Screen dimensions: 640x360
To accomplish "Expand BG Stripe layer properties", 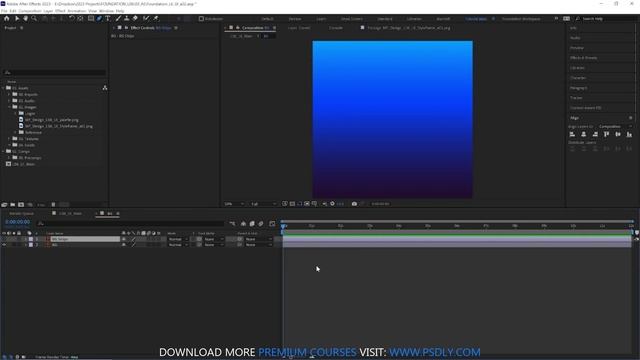I will click(x=25, y=239).
